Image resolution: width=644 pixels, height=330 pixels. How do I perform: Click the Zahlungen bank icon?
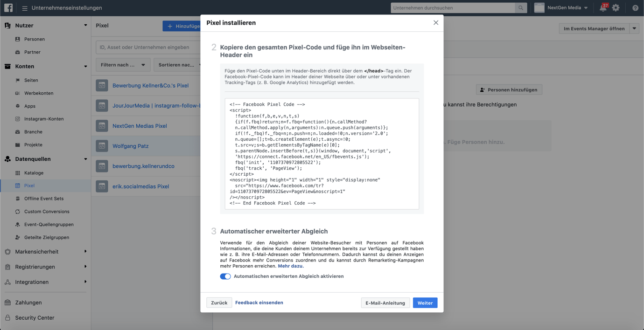(x=7, y=302)
